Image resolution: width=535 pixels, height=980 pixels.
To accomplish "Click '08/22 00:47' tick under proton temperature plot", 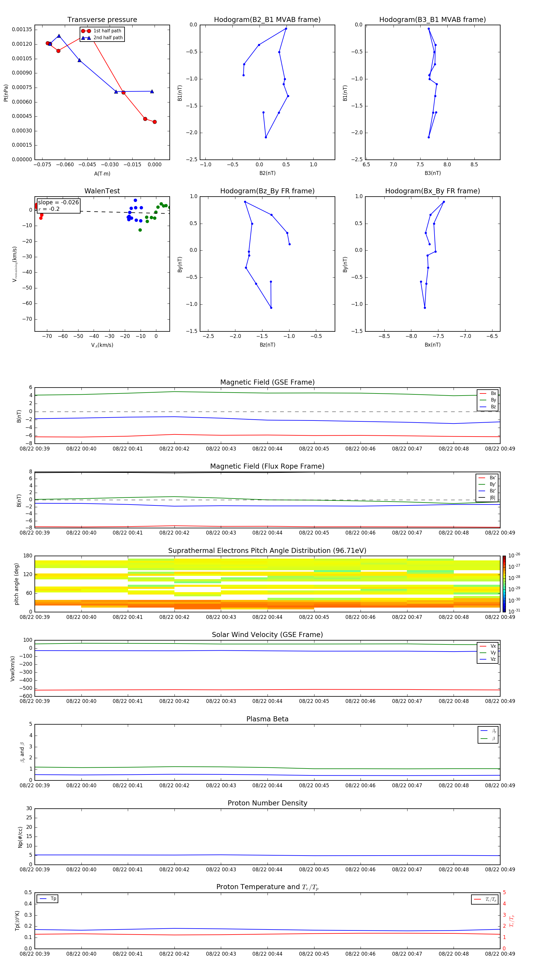I will tap(407, 954).
